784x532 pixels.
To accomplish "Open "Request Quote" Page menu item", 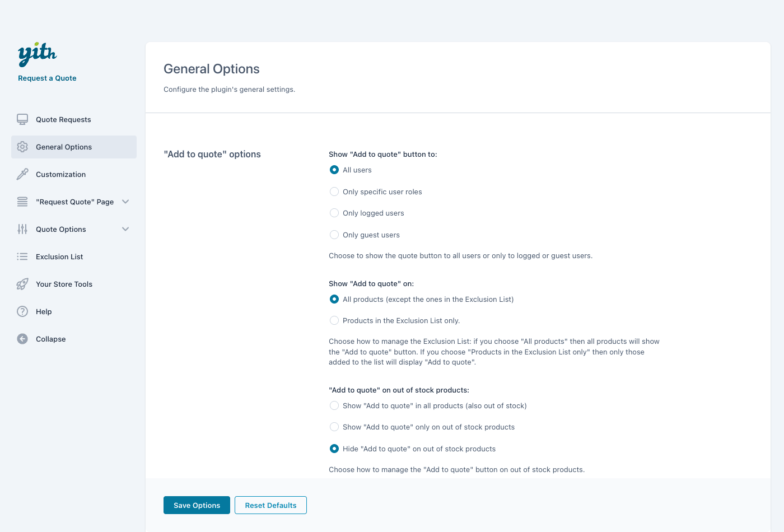I will [74, 202].
